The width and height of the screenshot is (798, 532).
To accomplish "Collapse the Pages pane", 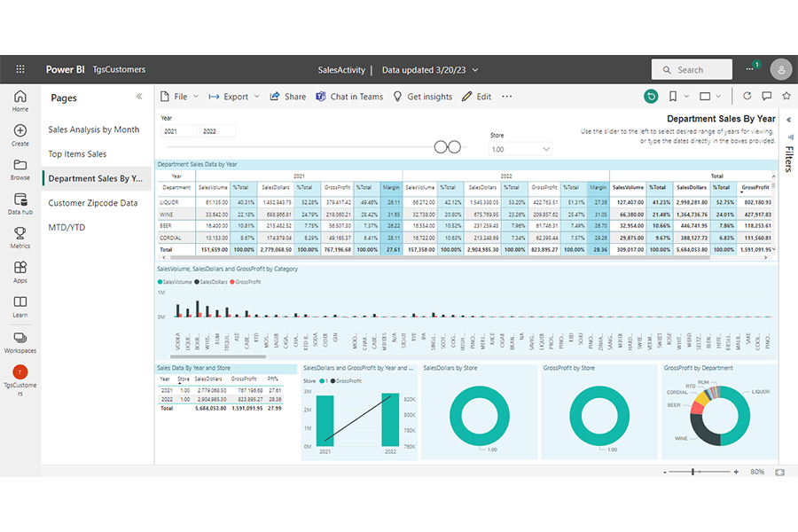I will [x=139, y=97].
